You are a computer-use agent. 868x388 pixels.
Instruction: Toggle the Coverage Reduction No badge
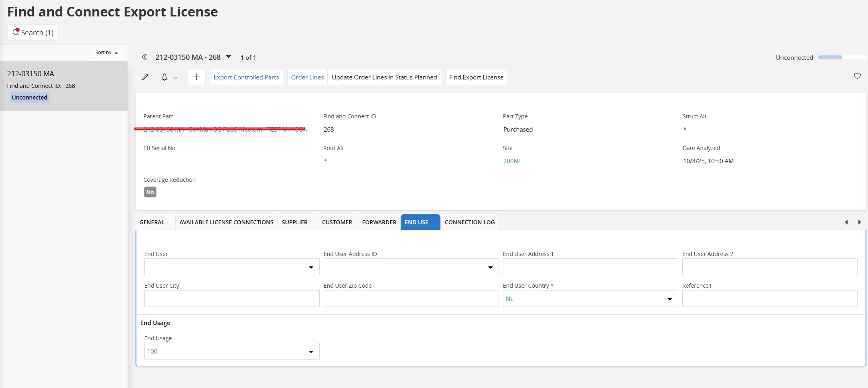coord(150,192)
